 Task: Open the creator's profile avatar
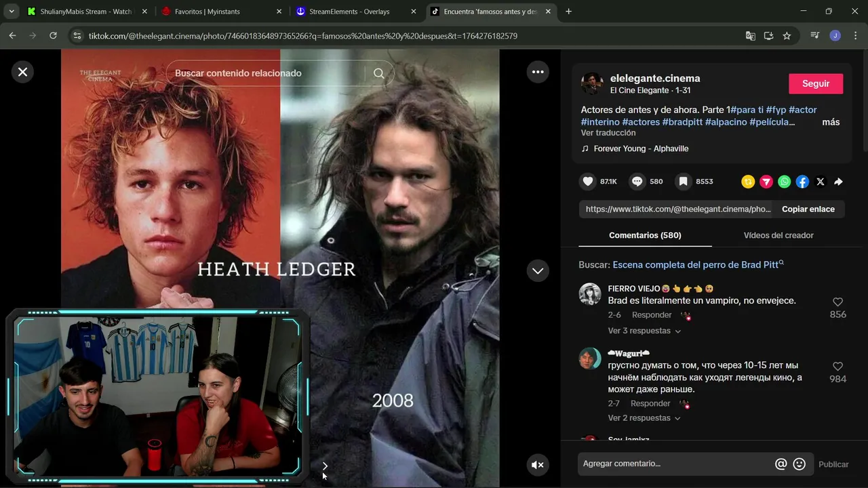point(592,83)
